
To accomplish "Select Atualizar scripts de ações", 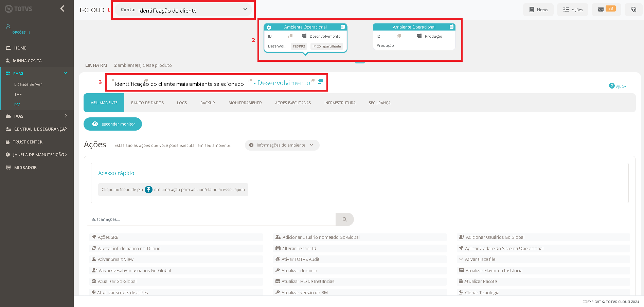I will tap(176, 292).
